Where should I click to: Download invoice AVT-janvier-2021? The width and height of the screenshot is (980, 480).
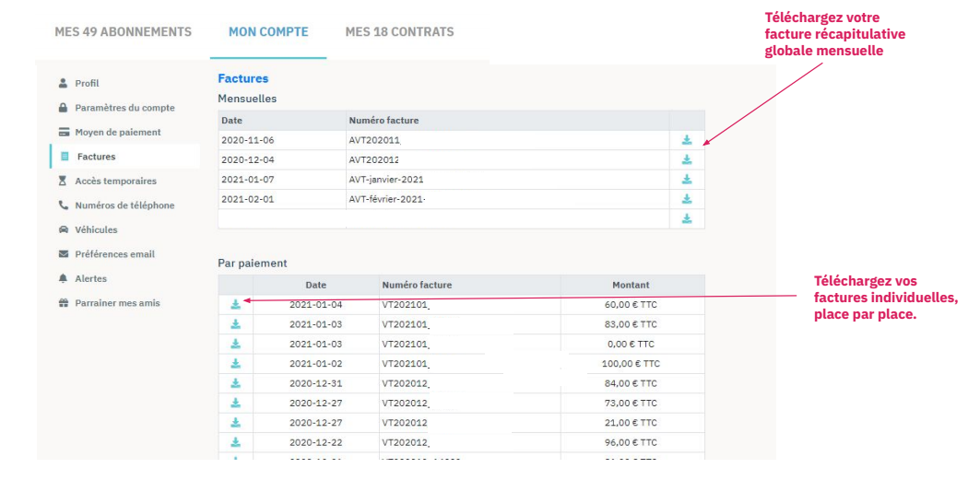coord(687,180)
